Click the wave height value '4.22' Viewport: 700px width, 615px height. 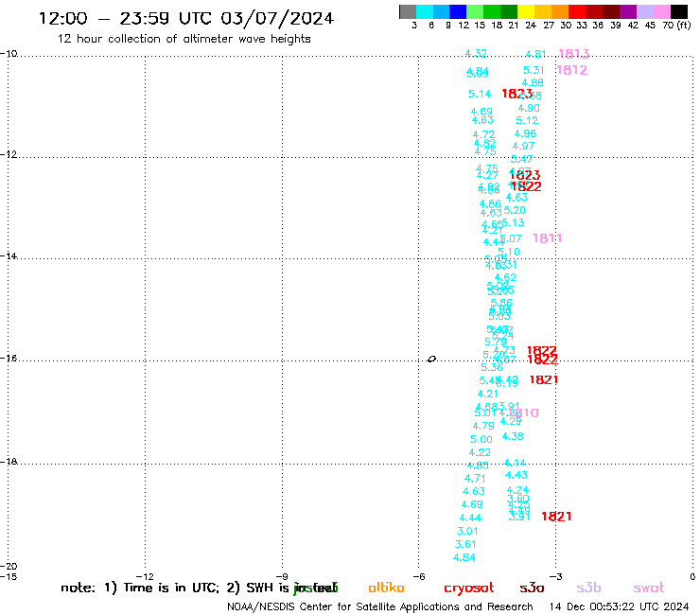pyautogui.click(x=480, y=452)
